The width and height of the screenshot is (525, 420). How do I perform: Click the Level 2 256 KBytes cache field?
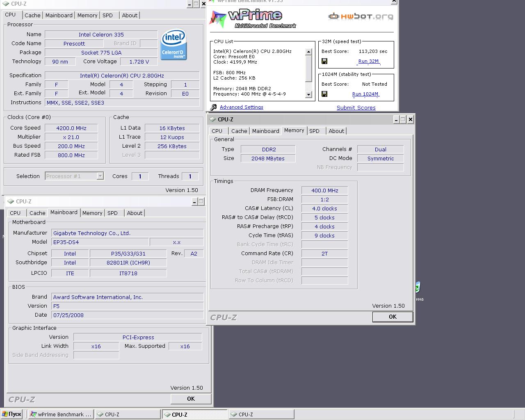tap(172, 146)
